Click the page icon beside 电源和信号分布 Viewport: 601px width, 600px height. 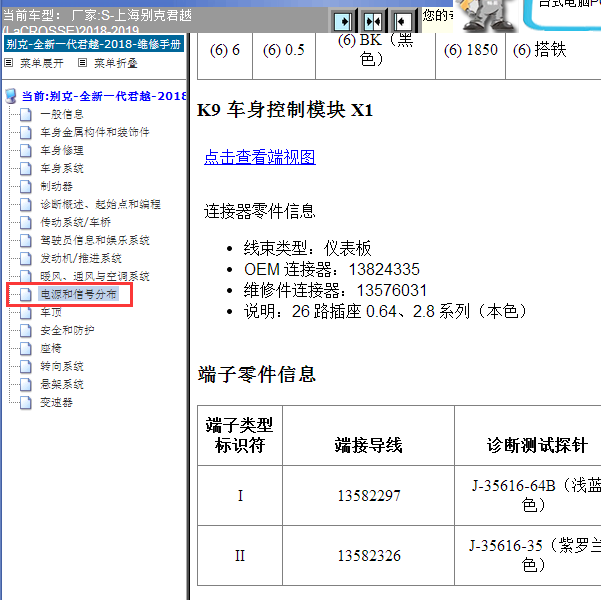(x=26, y=294)
